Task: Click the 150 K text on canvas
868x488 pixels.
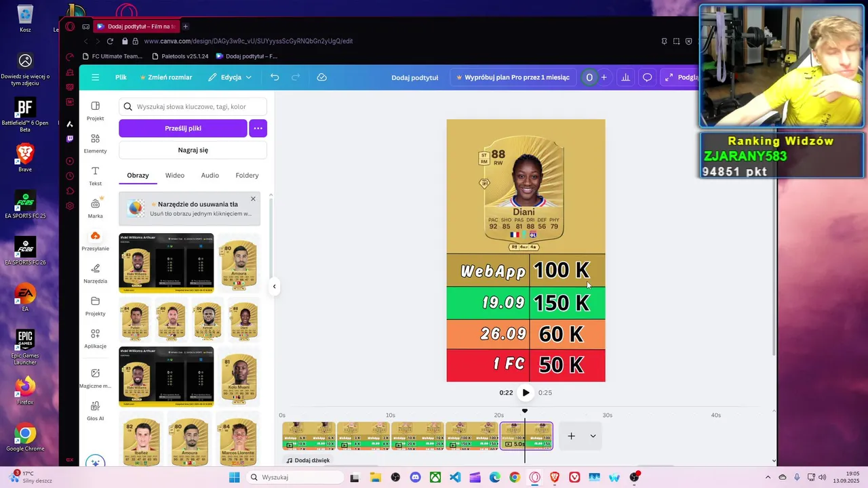Action: tap(561, 303)
